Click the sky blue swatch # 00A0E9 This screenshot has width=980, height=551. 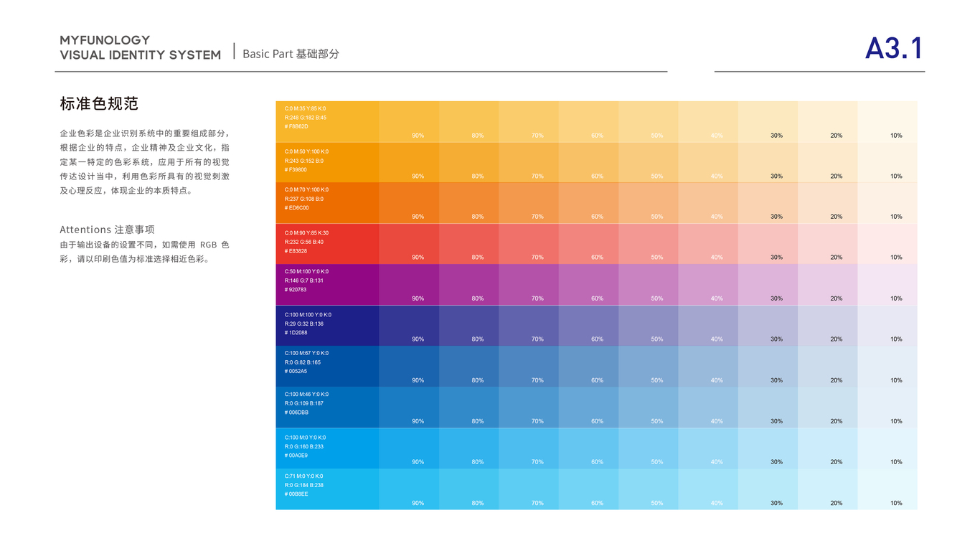tap(327, 448)
